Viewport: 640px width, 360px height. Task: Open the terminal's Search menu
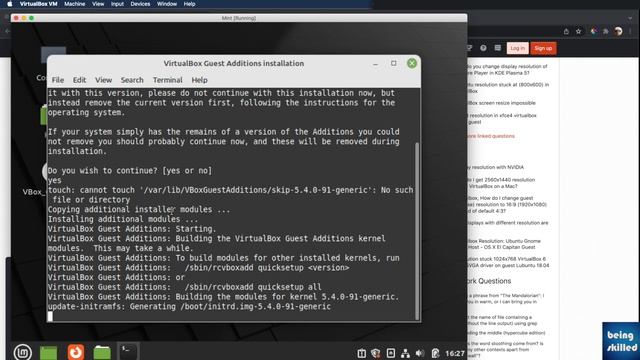click(132, 80)
